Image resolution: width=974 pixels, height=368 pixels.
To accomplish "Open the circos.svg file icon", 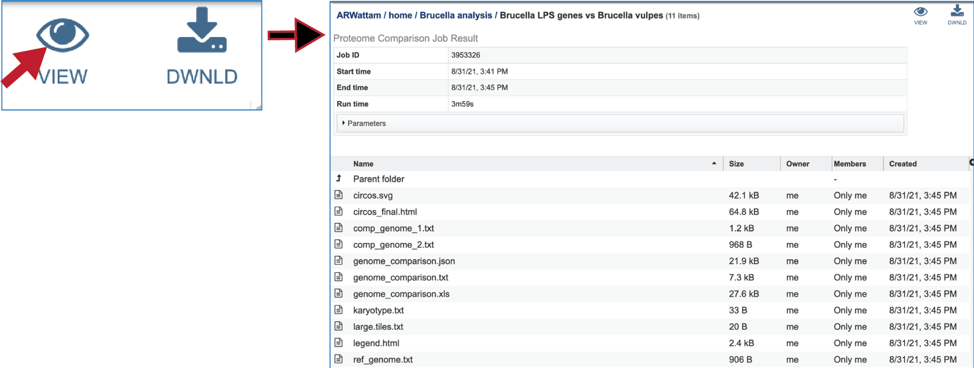I will (x=339, y=195).
